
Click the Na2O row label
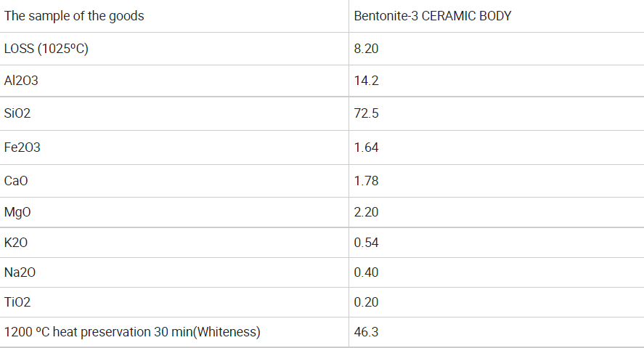point(20,272)
